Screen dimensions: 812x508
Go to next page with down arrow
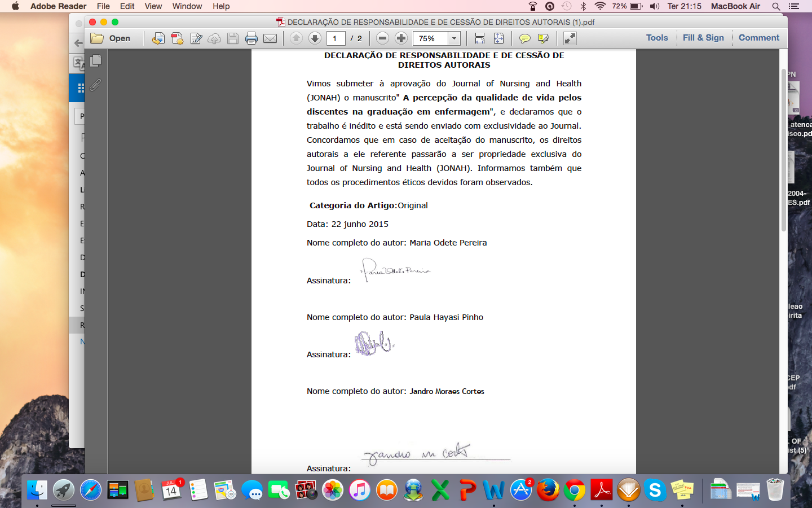[x=315, y=38]
